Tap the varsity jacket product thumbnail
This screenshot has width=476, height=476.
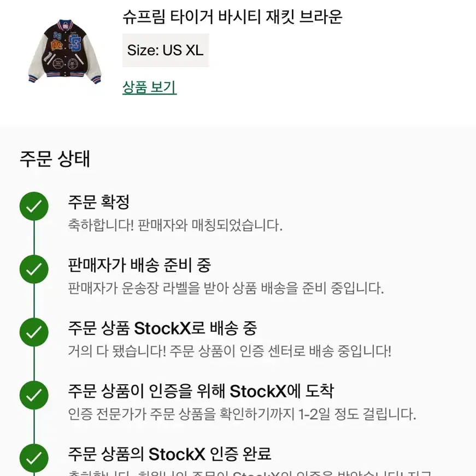pos(64,51)
